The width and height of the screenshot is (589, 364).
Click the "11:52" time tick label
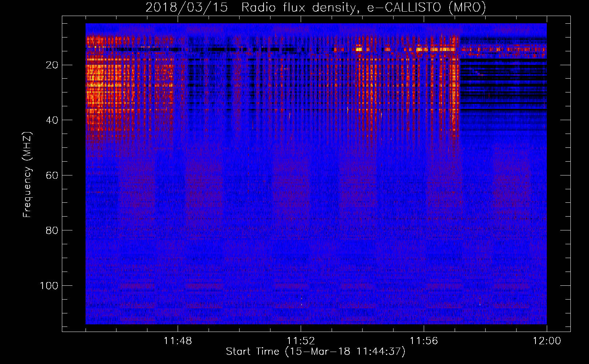pos(301,341)
